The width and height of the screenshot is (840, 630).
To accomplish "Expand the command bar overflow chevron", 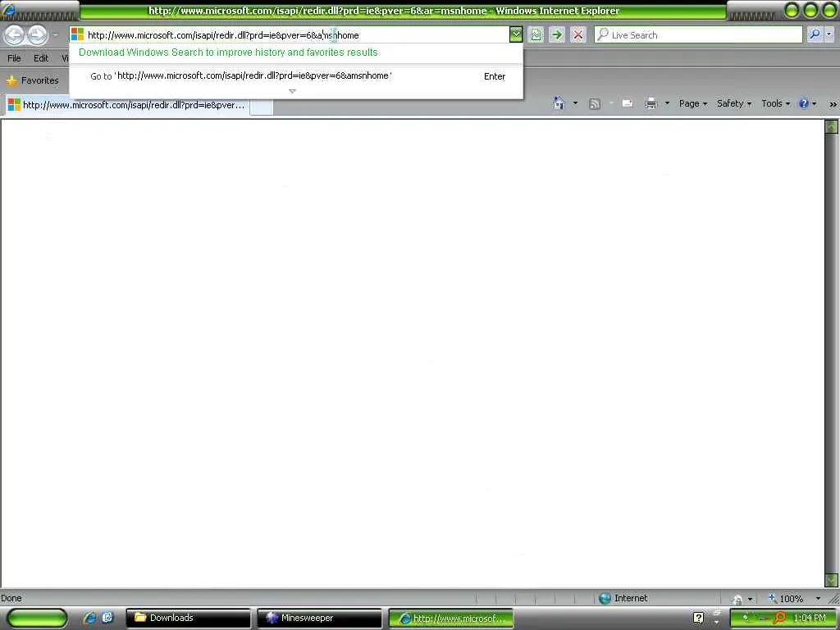I will [833, 104].
